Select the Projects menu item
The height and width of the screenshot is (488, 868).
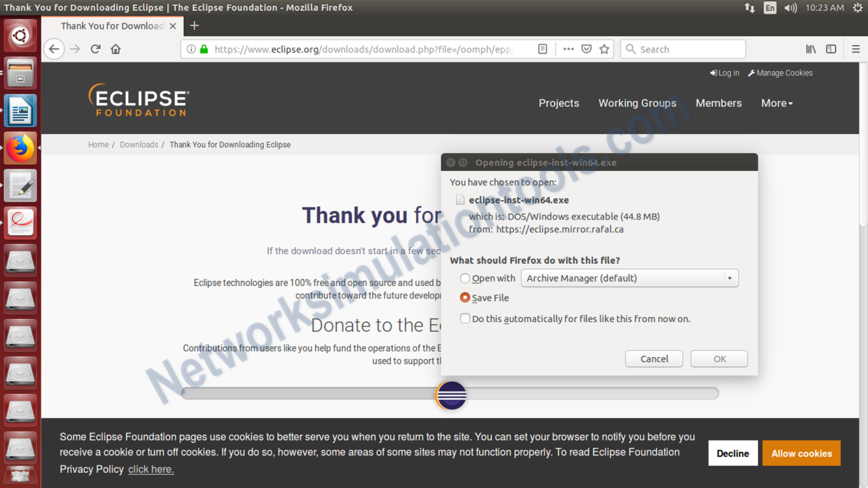[559, 103]
